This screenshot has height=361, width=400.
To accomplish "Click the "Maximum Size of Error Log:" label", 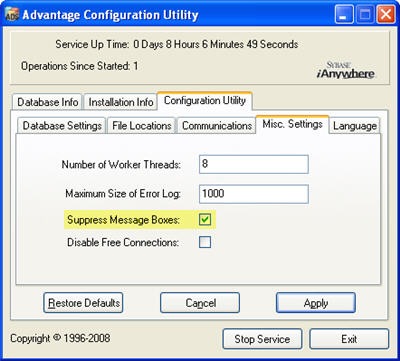I will [x=123, y=194].
